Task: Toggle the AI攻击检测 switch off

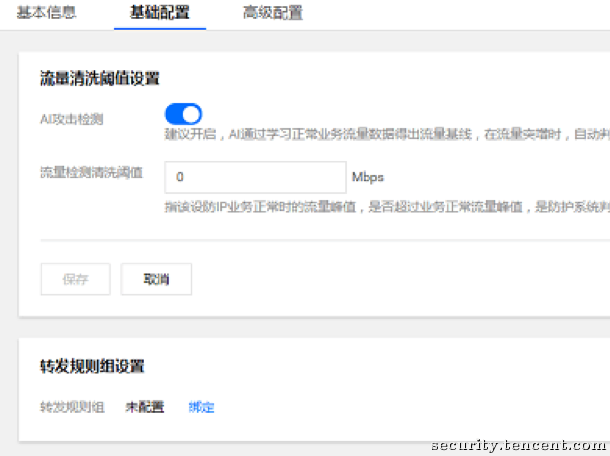Action: tap(183, 114)
